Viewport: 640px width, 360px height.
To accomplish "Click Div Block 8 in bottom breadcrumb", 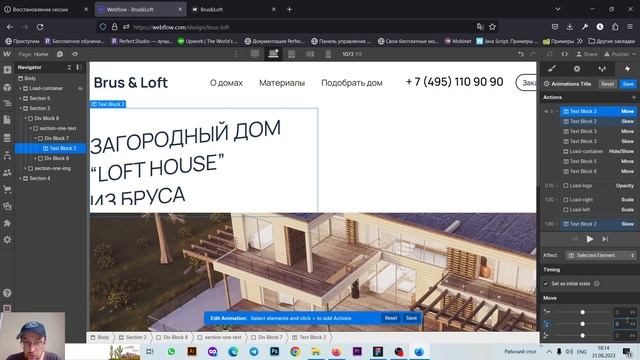I will (x=173, y=338).
